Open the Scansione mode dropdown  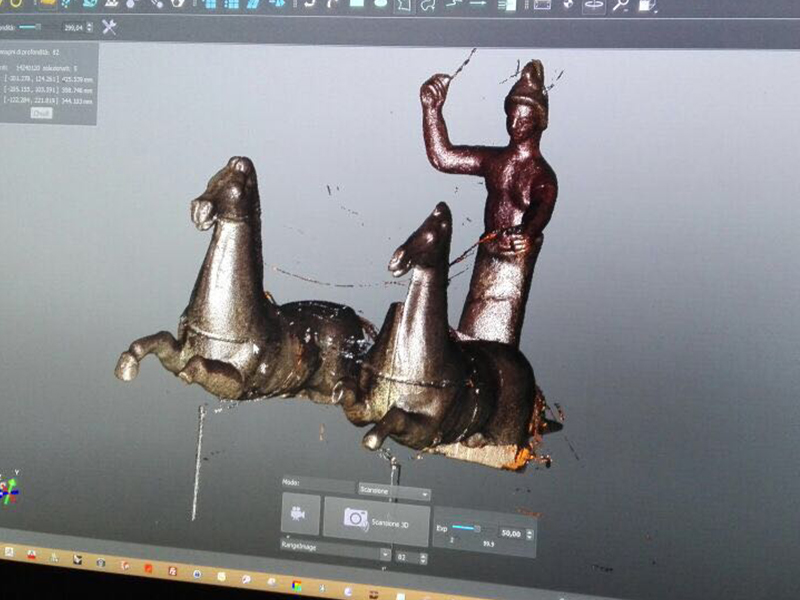(x=394, y=492)
